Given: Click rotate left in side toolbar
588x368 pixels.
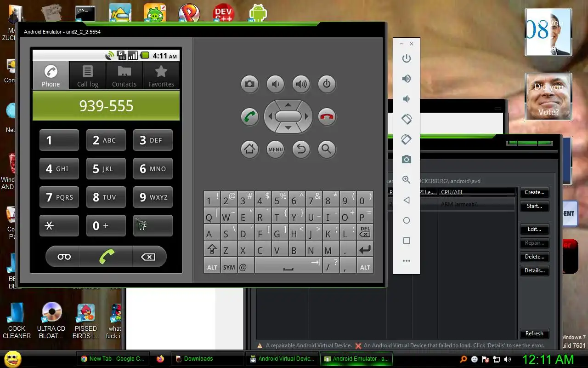Looking at the screenshot, I should pos(406,119).
